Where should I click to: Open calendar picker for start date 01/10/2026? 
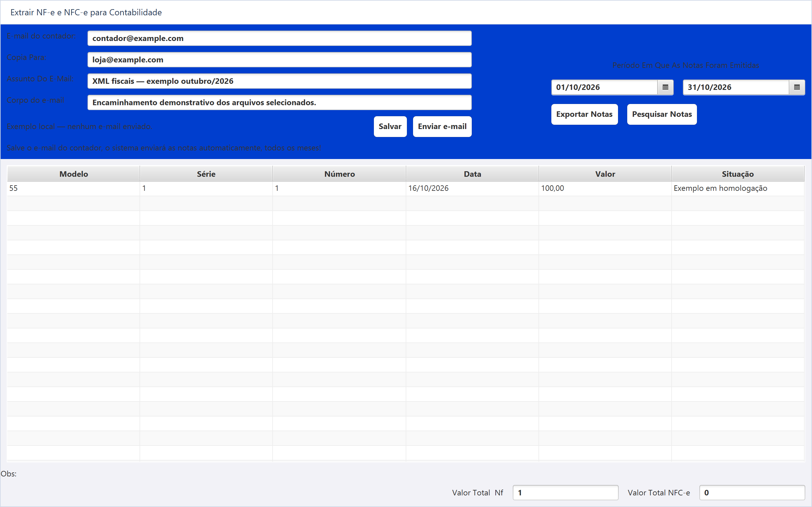(665, 87)
